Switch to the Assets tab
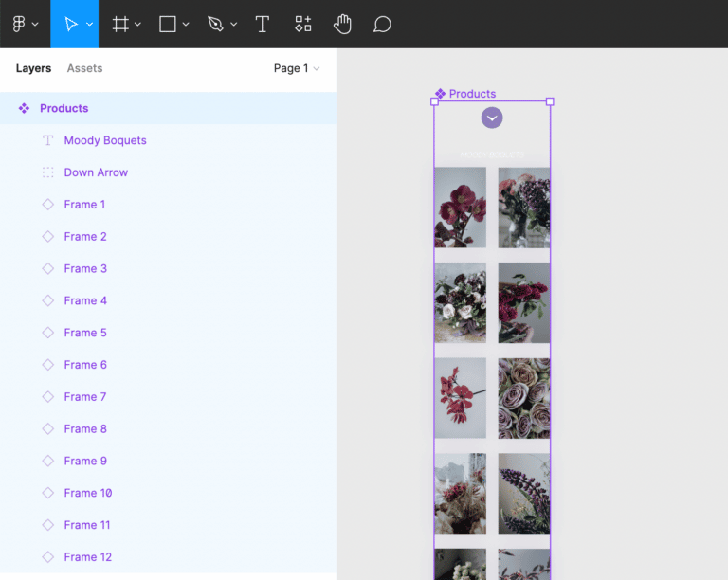 [84, 68]
